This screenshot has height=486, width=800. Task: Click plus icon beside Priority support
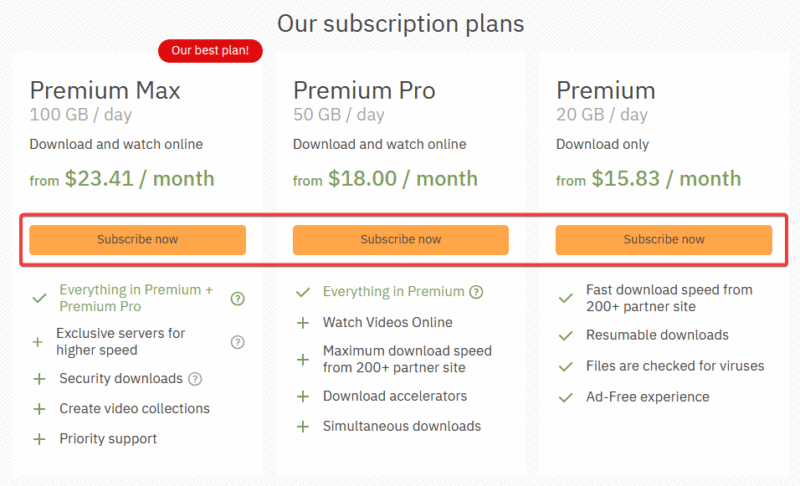coord(39,439)
